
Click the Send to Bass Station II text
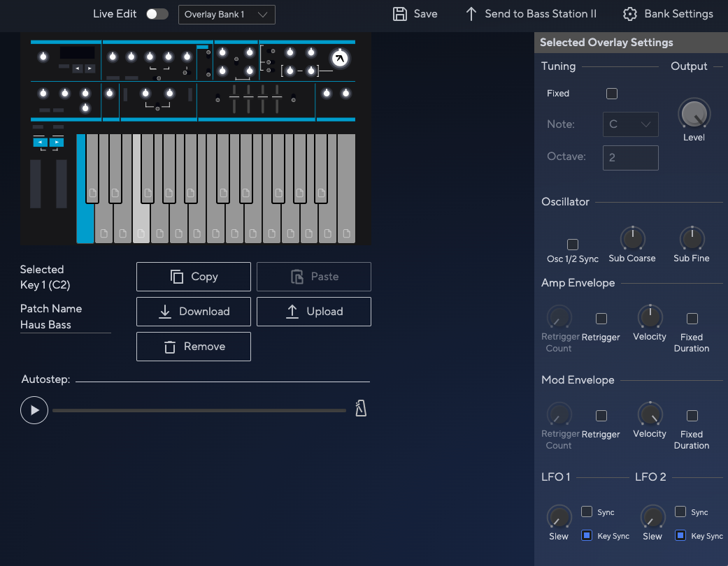pyautogui.click(x=541, y=14)
